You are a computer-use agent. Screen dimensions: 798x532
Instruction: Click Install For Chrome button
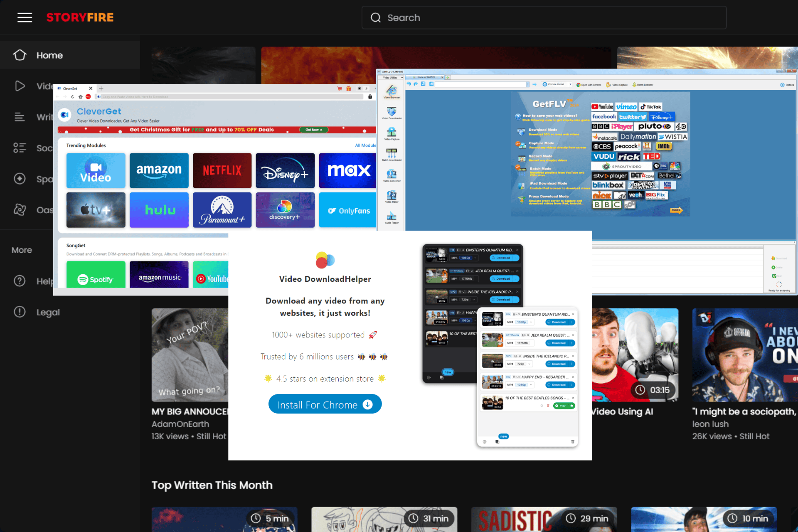pyautogui.click(x=325, y=404)
